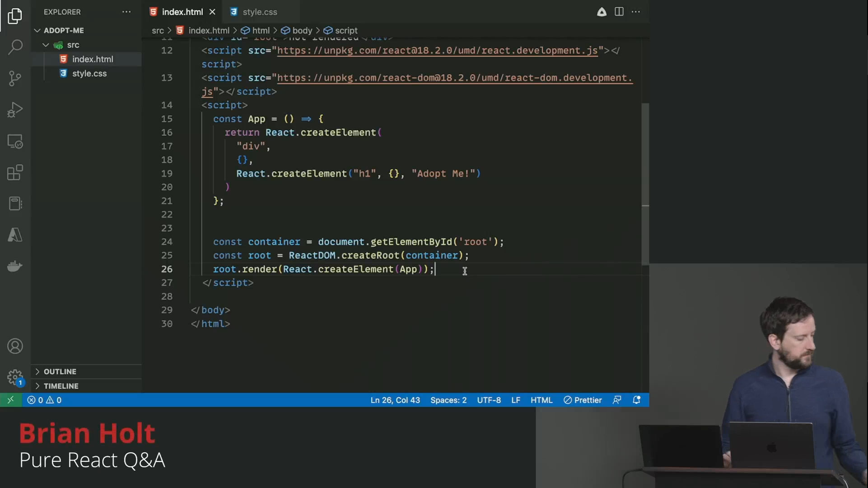
Task: Open the Source Control view
Action: click(x=15, y=79)
